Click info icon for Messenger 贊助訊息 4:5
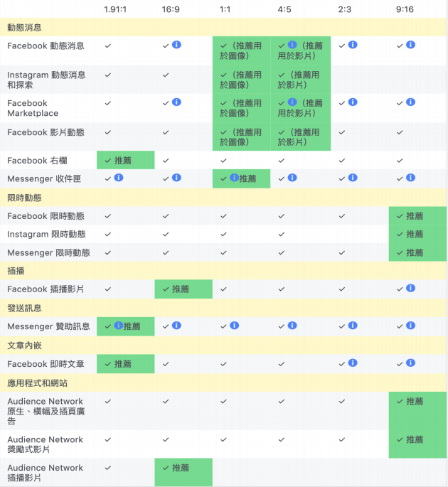 (292, 326)
